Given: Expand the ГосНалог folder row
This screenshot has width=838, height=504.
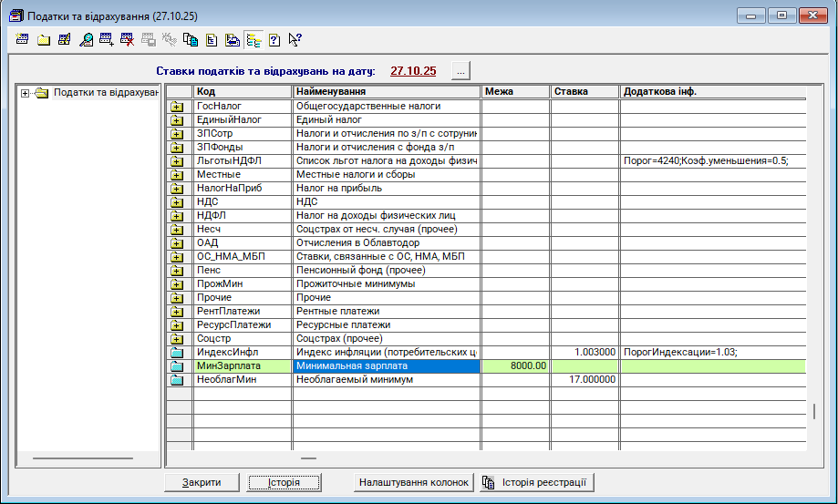Looking at the screenshot, I should (178, 107).
